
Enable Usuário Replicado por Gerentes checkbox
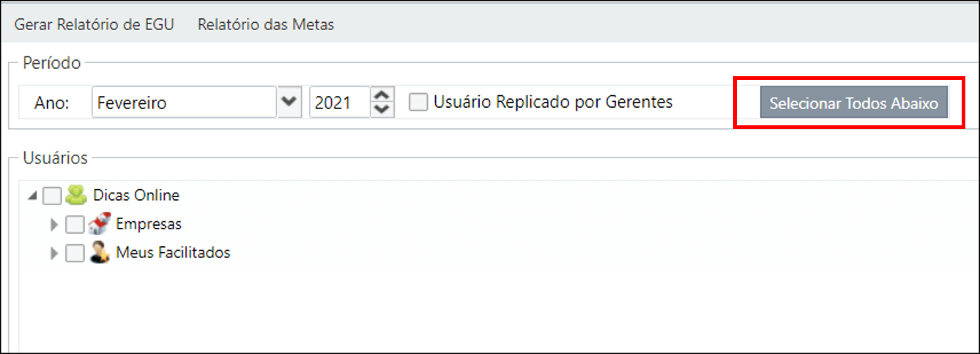[x=418, y=102]
